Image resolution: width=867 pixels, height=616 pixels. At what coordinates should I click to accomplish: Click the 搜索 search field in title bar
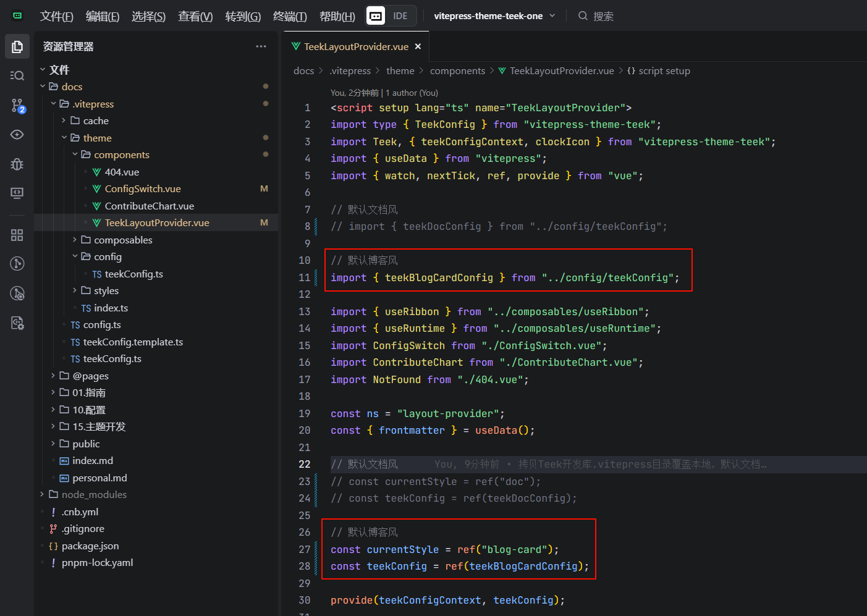[603, 17]
